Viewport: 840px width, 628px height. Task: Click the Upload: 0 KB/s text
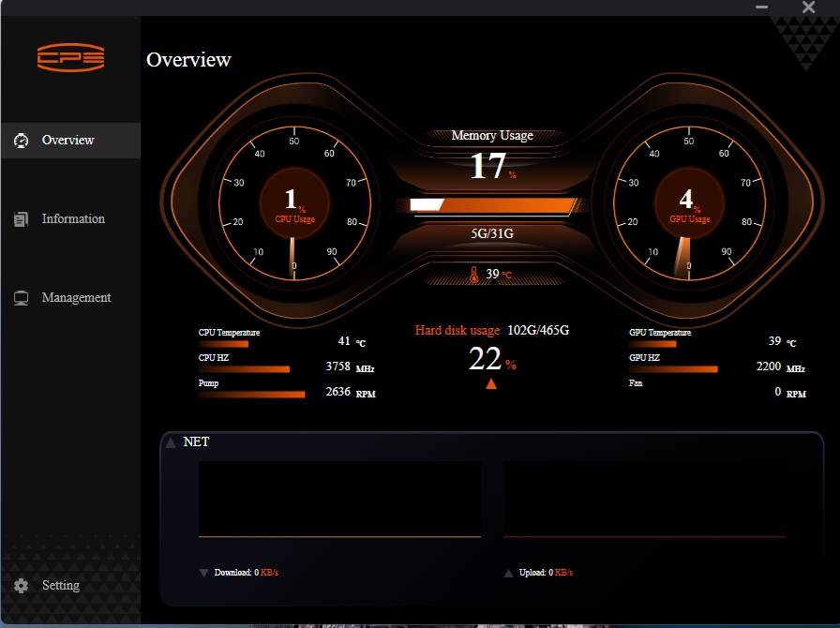(x=546, y=573)
